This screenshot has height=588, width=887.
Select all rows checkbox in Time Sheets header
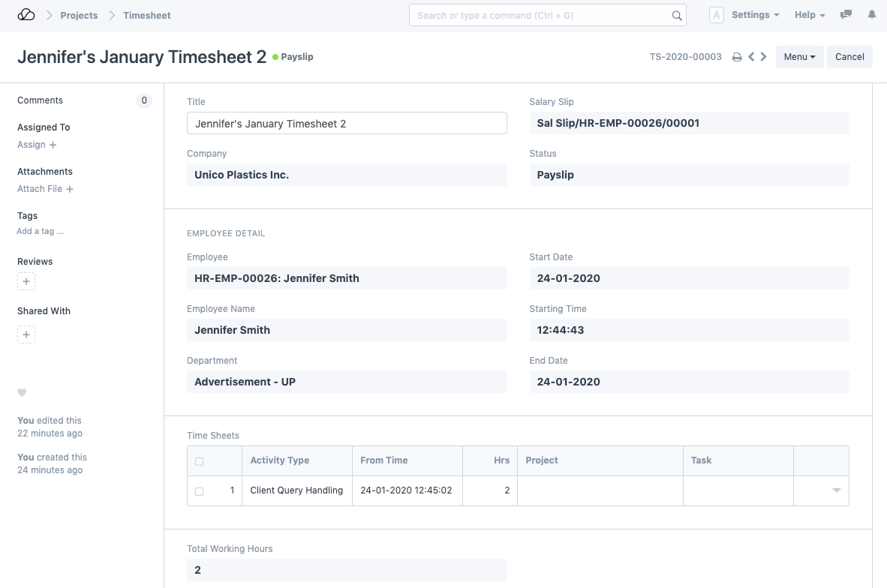[199, 461]
